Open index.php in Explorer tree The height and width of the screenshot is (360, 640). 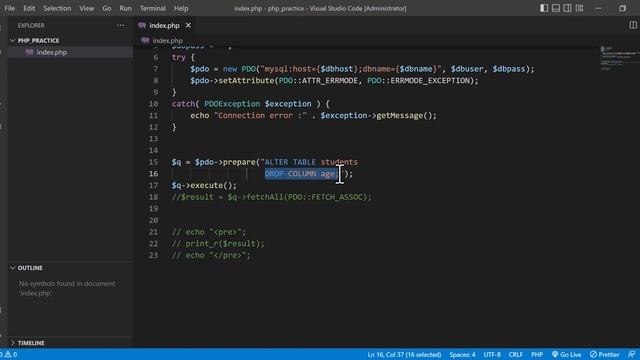51,52
